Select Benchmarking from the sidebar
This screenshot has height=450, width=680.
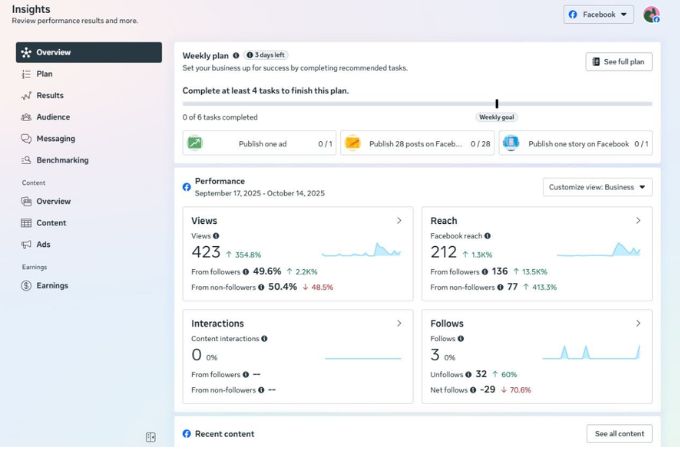click(62, 160)
